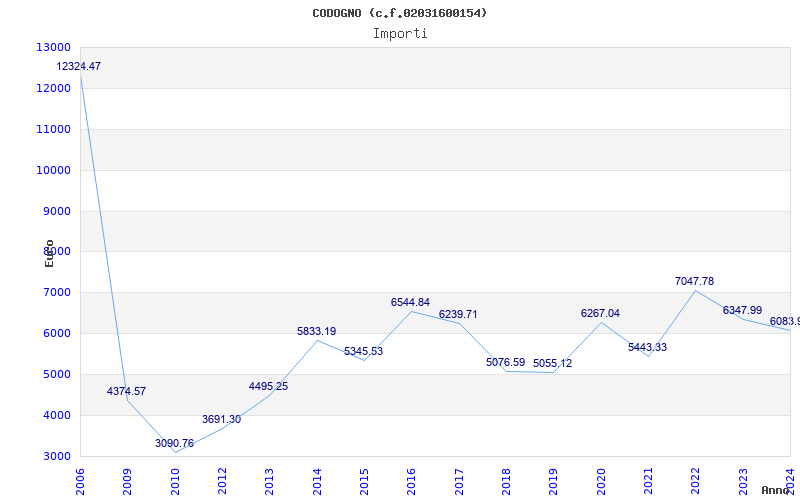Select the data label 6347.99
Screen dimensions: 800x500
point(742,310)
